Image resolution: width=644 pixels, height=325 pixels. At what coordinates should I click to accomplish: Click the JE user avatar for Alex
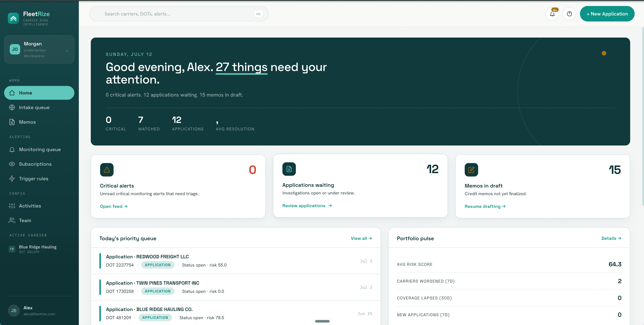pyautogui.click(x=14, y=310)
